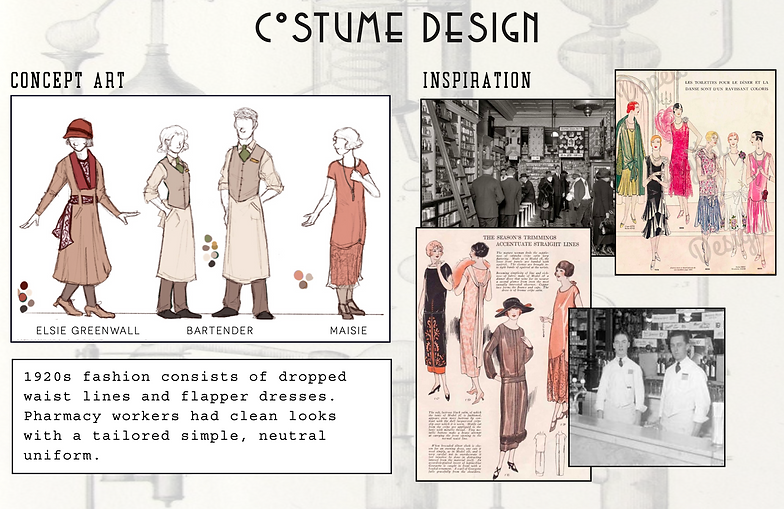Select the 'Inspiration' heading
Viewport: 784px width, 509px height.
[476, 80]
